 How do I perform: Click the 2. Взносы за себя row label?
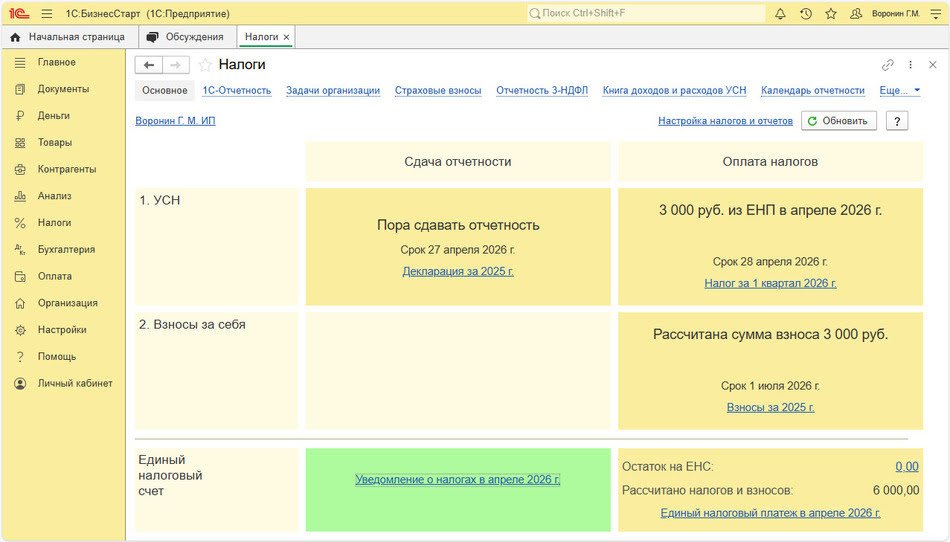pos(192,324)
